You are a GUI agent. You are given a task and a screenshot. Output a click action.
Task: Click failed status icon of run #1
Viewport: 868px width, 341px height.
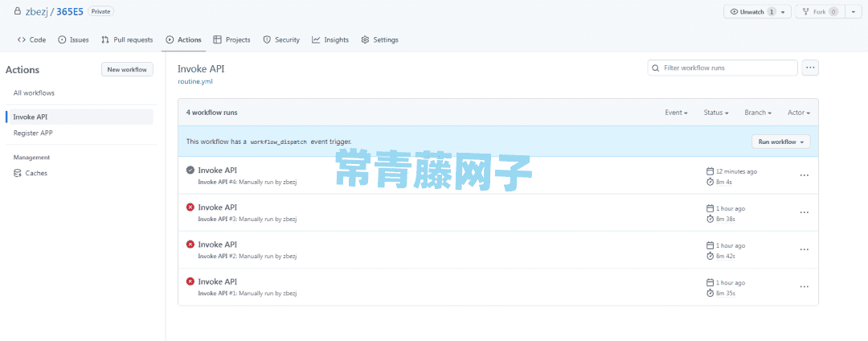pos(190,281)
